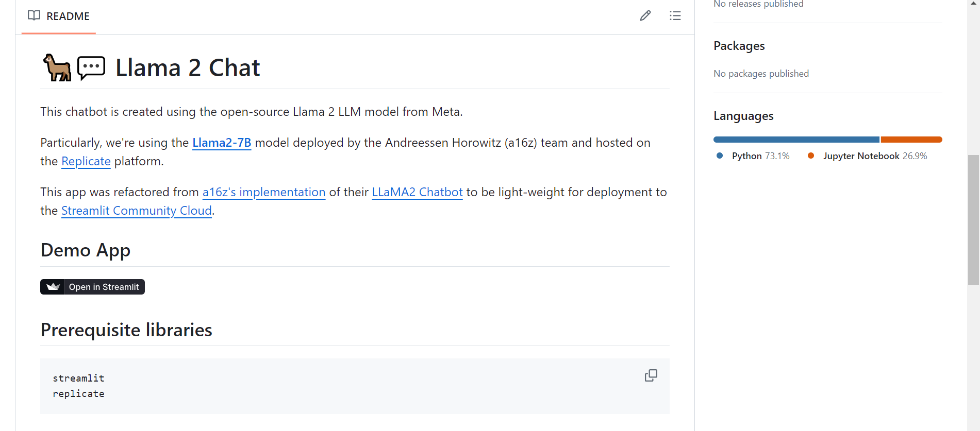Open the Llama2-7B model link

(222, 143)
